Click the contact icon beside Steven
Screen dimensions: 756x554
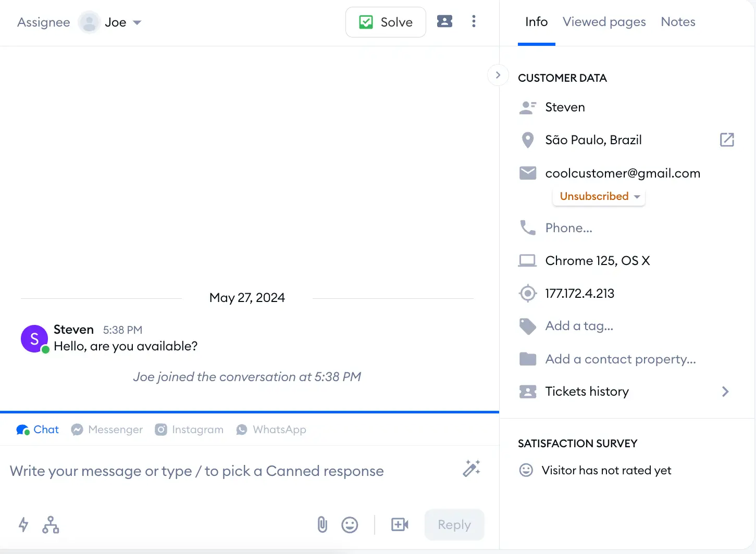tap(528, 107)
